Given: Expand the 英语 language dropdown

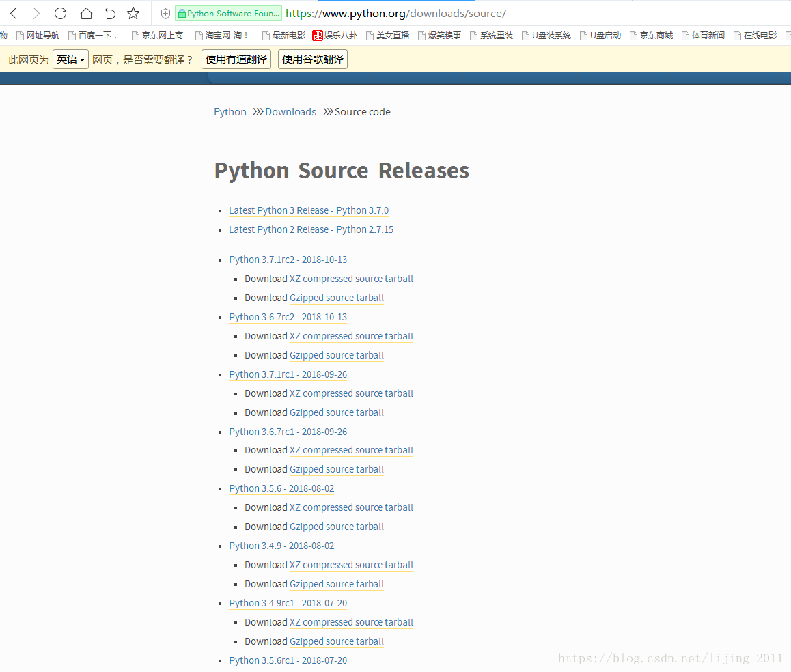Looking at the screenshot, I should [x=70, y=59].
